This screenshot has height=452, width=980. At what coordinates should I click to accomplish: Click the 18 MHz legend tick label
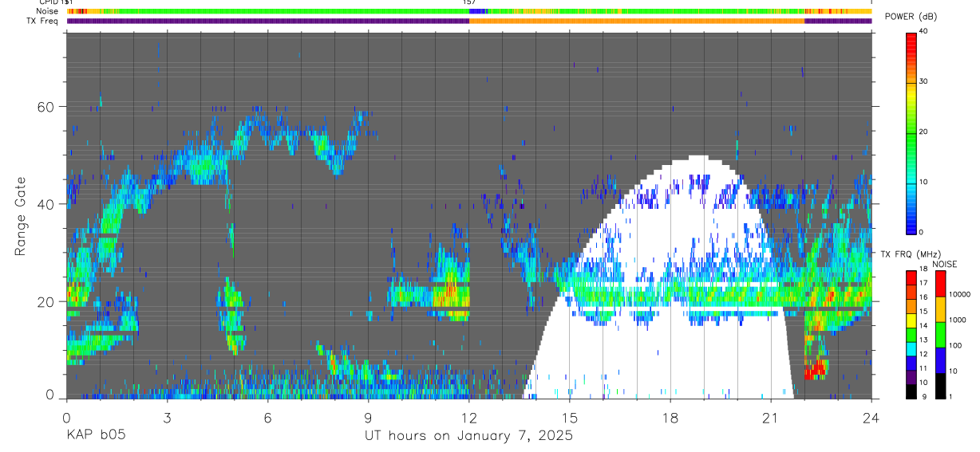coord(923,269)
